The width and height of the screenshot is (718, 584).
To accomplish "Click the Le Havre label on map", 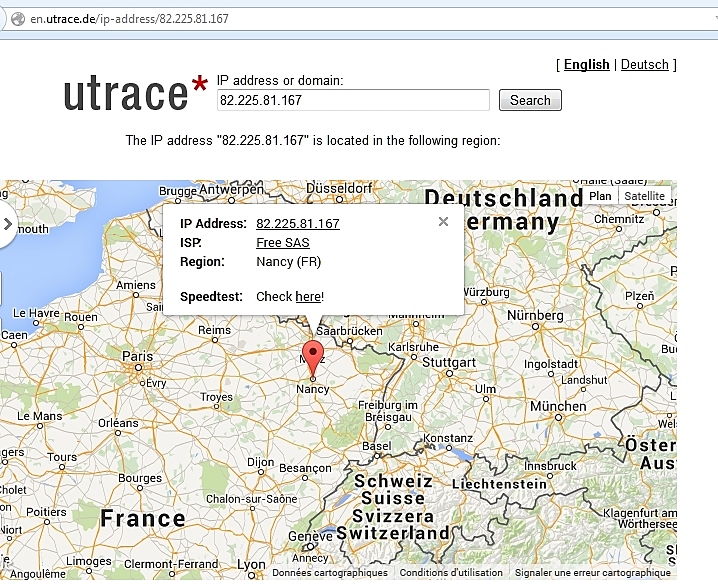I will click(x=36, y=313).
